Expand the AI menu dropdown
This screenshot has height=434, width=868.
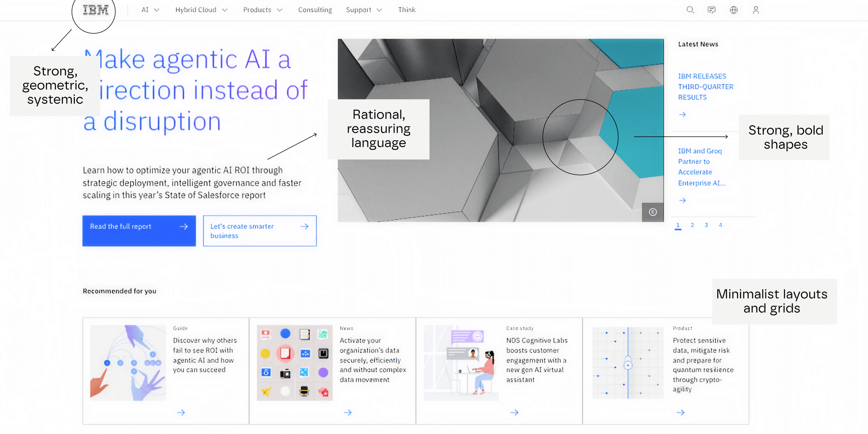tap(150, 10)
